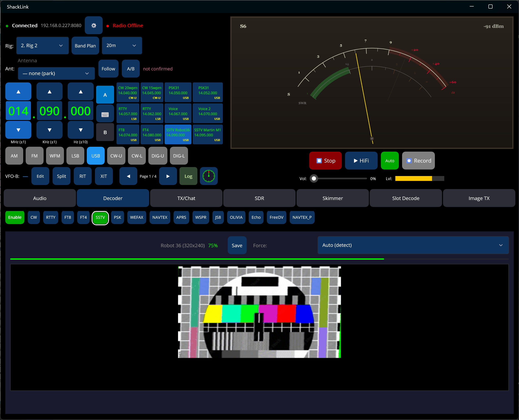Start HiFi audio playback
Image resolution: width=519 pixels, height=420 pixels.
[361, 161]
